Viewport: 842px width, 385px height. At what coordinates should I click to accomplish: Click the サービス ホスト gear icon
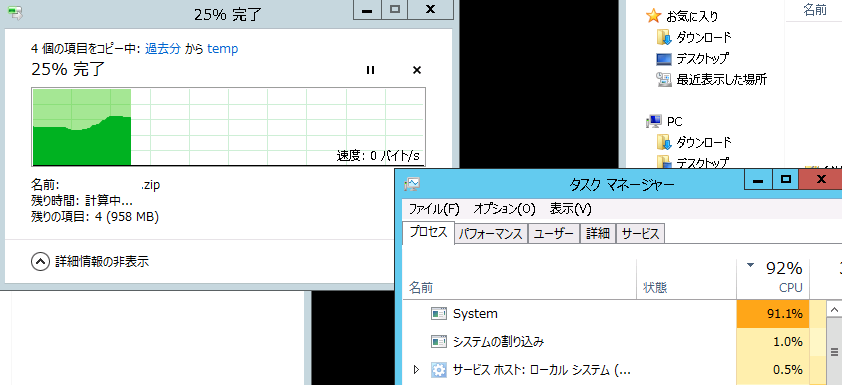tap(439, 370)
